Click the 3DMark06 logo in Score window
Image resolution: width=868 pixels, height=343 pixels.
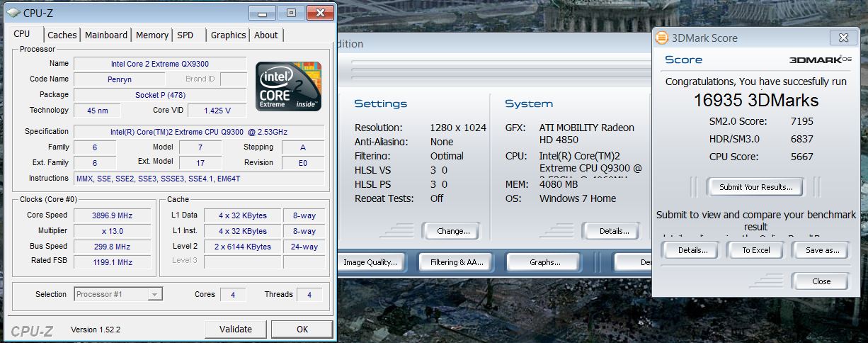pyautogui.click(x=820, y=60)
